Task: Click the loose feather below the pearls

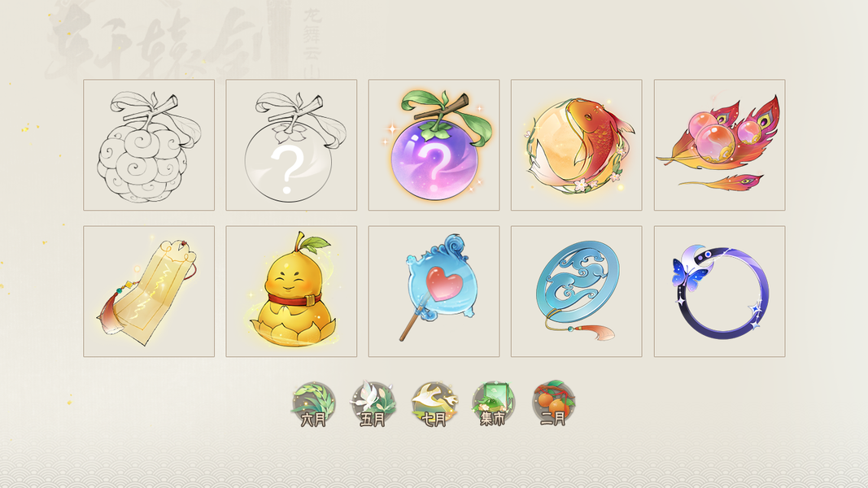Action: pyautogui.click(x=722, y=181)
